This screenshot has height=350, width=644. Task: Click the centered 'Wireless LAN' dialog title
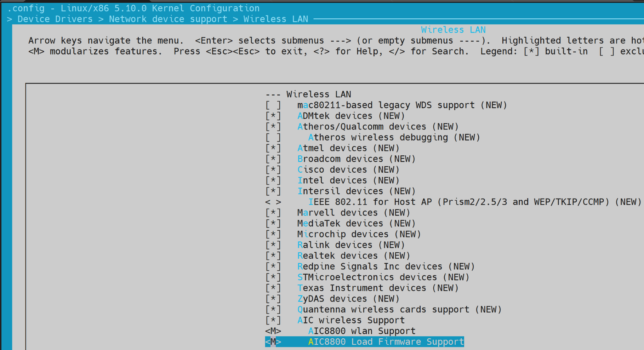point(453,30)
